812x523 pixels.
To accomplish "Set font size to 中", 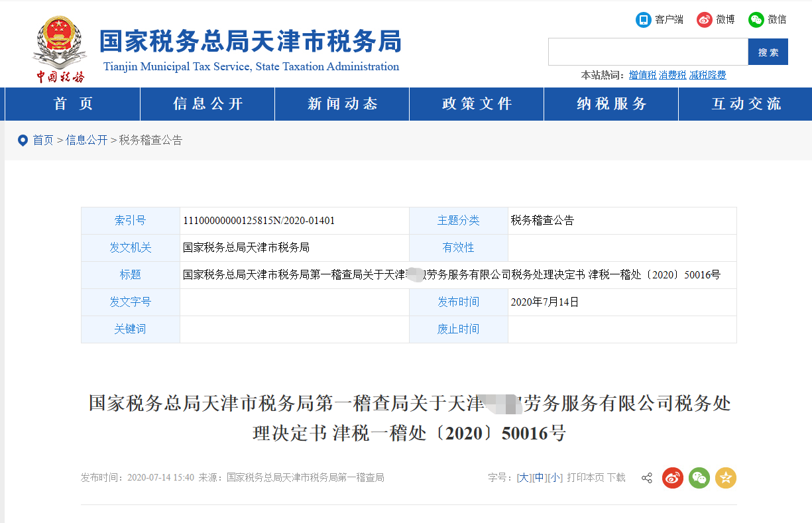I will tap(539, 478).
